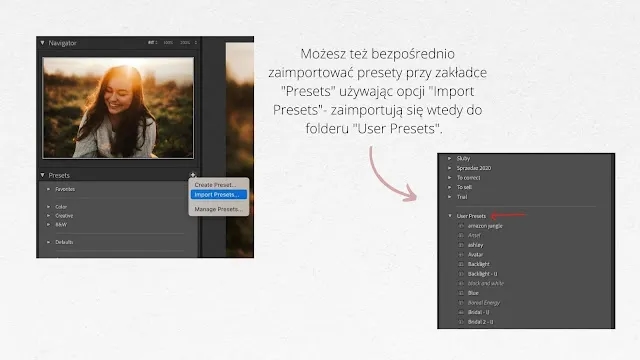The width and height of the screenshot is (640, 360).
Task: Apply the Backlight - U preset
Action: coord(482,274)
